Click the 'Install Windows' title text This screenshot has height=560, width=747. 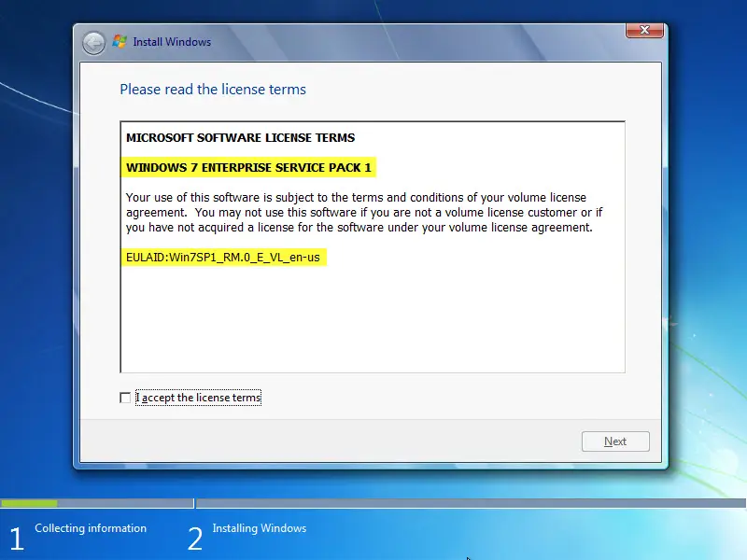pos(172,42)
